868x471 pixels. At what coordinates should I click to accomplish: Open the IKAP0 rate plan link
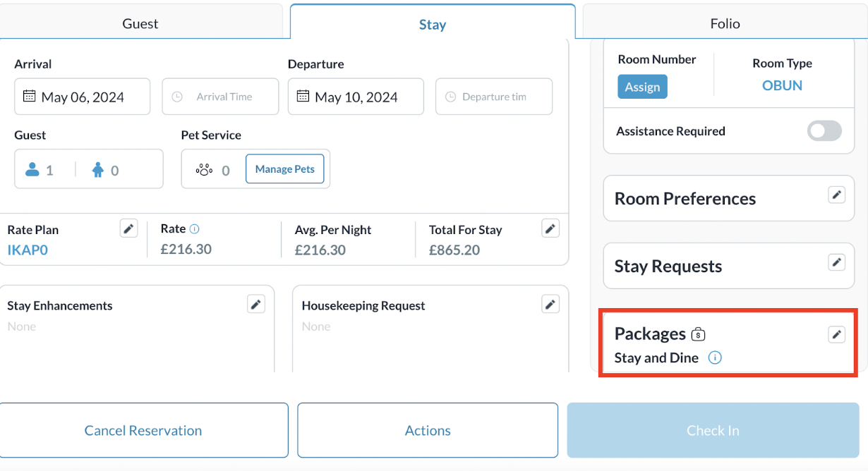(x=28, y=250)
